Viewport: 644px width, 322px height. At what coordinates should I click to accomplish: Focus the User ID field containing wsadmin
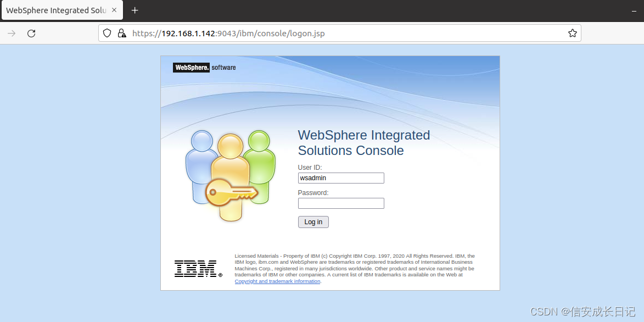341,178
